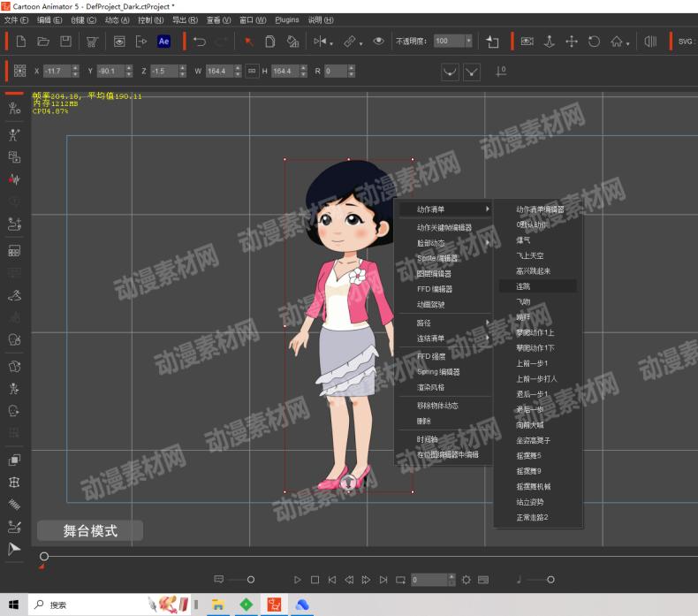Image resolution: width=698 pixels, height=616 pixels.
Task: Open File Explorer from the Windows taskbar
Action: point(217,605)
